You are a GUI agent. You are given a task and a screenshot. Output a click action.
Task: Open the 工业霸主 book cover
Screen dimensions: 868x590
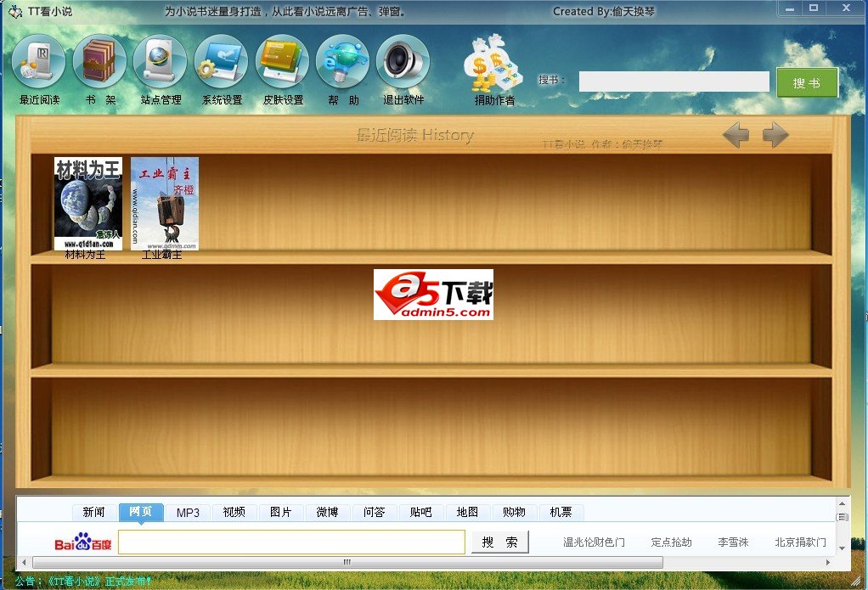[x=165, y=203]
